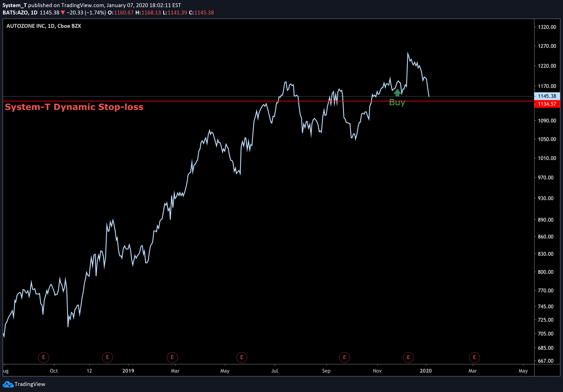The width and height of the screenshot is (563, 392).
Task: Click the red 1134.57 stop-loss price label
Action: (547, 104)
